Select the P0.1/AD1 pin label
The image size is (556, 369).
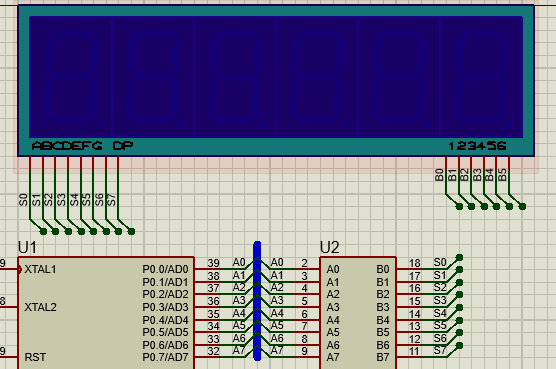(165, 282)
